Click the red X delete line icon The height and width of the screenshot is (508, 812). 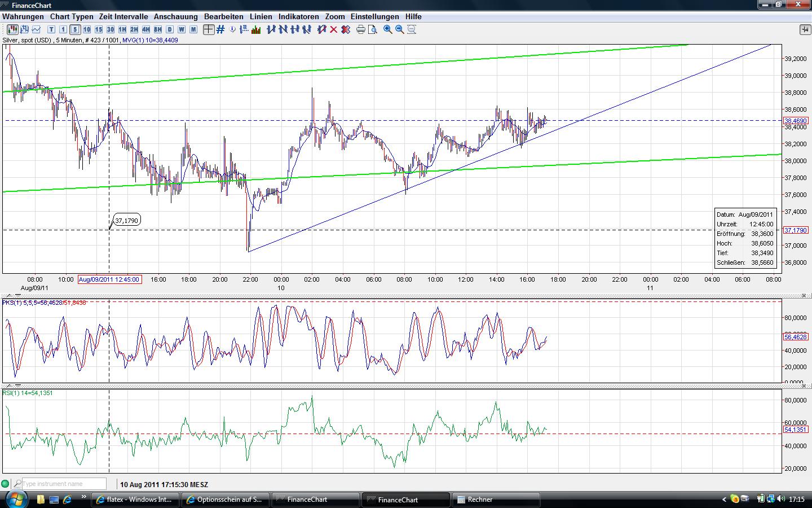coord(334,29)
